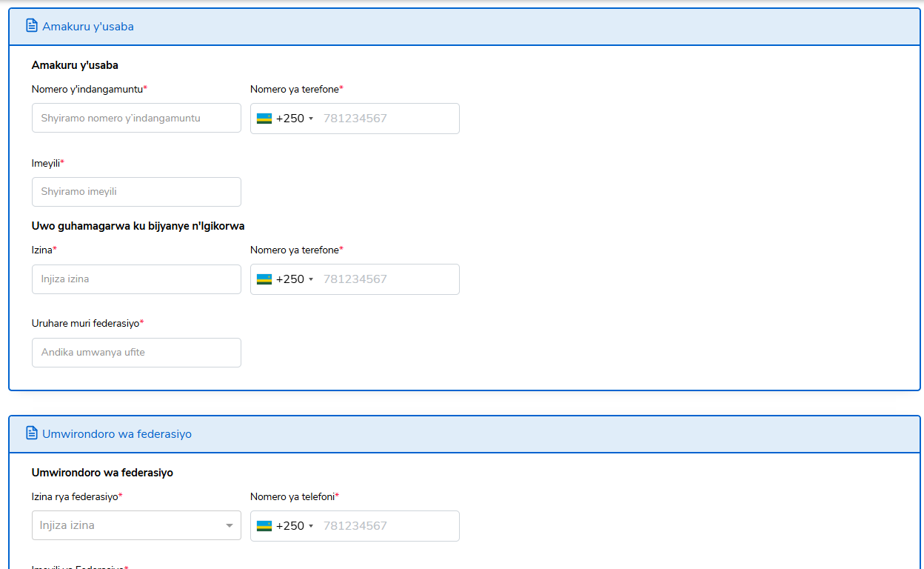The image size is (924, 569).
Task: Click the Nomero y'indangamuntu label
Action: (x=90, y=89)
